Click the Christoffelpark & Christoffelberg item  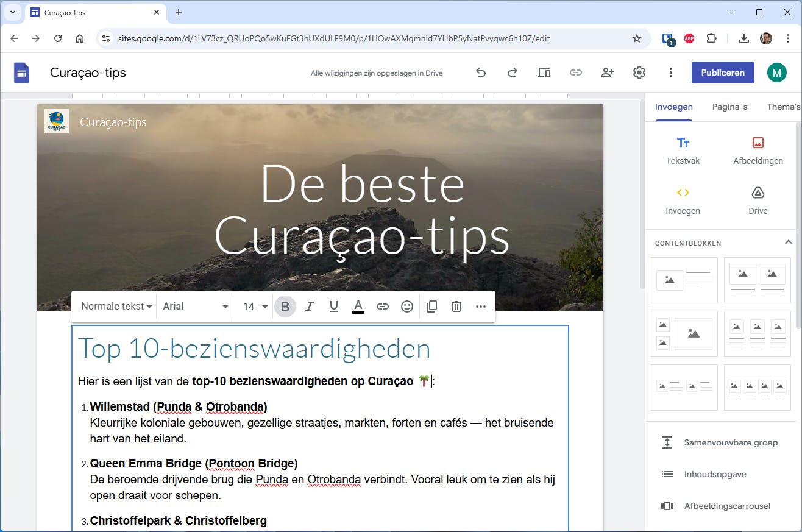(179, 520)
